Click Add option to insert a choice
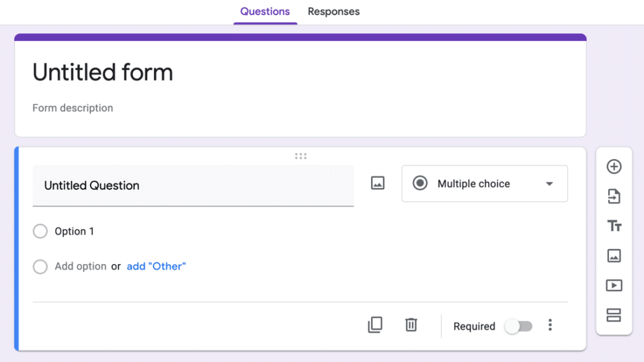 80,266
